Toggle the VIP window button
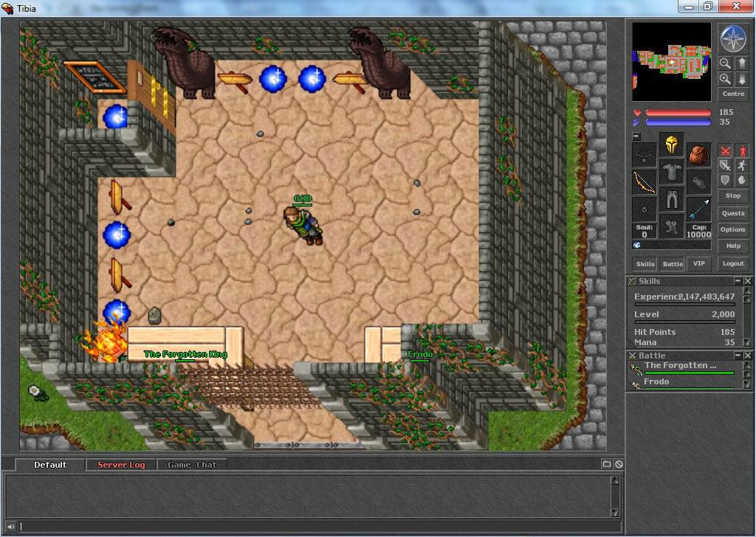The image size is (756, 537). point(698,263)
